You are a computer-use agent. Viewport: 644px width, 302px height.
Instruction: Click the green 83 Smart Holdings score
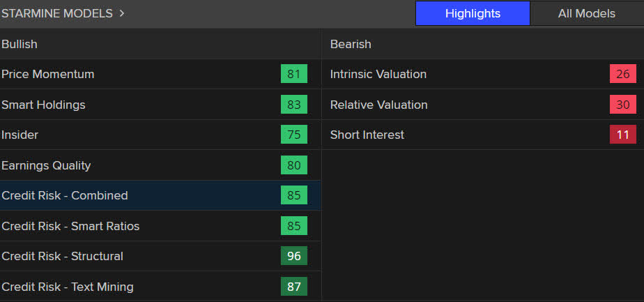294,105
